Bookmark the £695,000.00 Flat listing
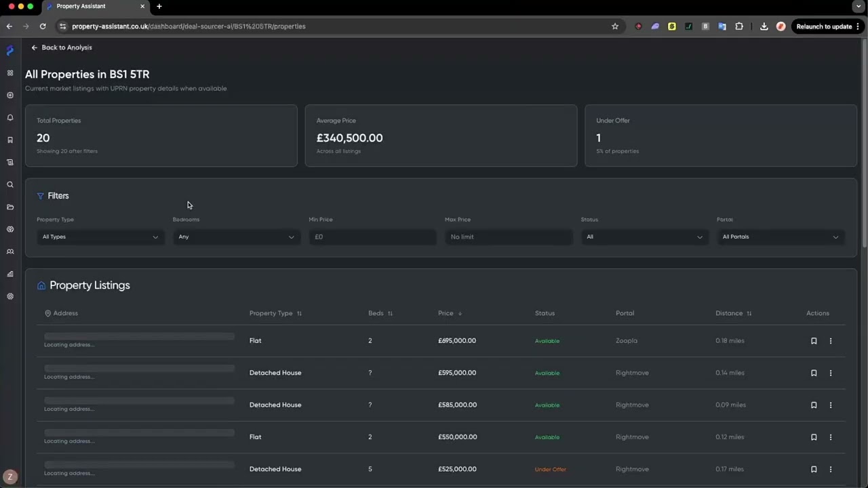 click(814, 341)
